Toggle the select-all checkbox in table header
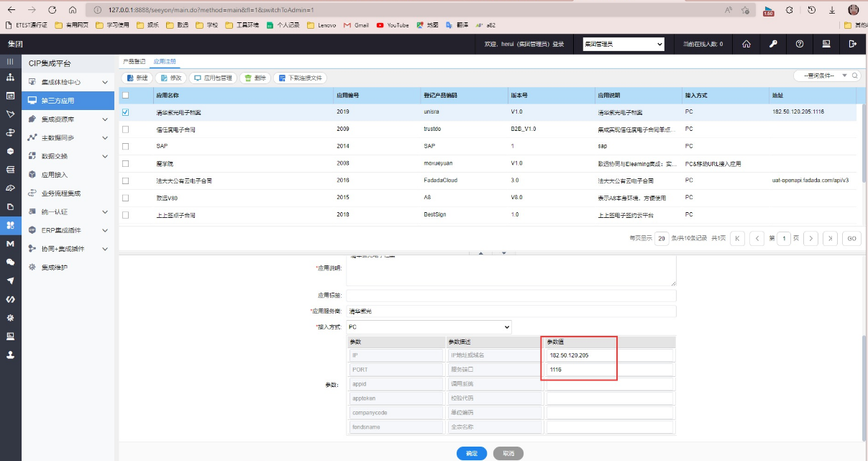The height and width of the screenshot is (461, 868). pos(126,95)
